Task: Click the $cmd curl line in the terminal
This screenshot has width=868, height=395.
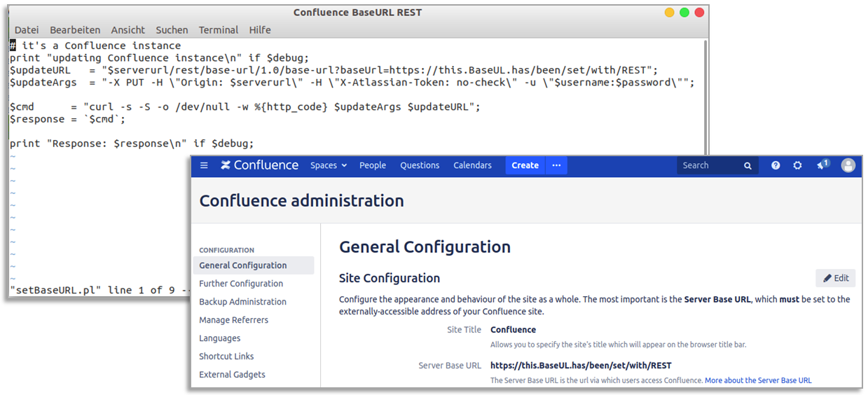Action: [245, 106]
